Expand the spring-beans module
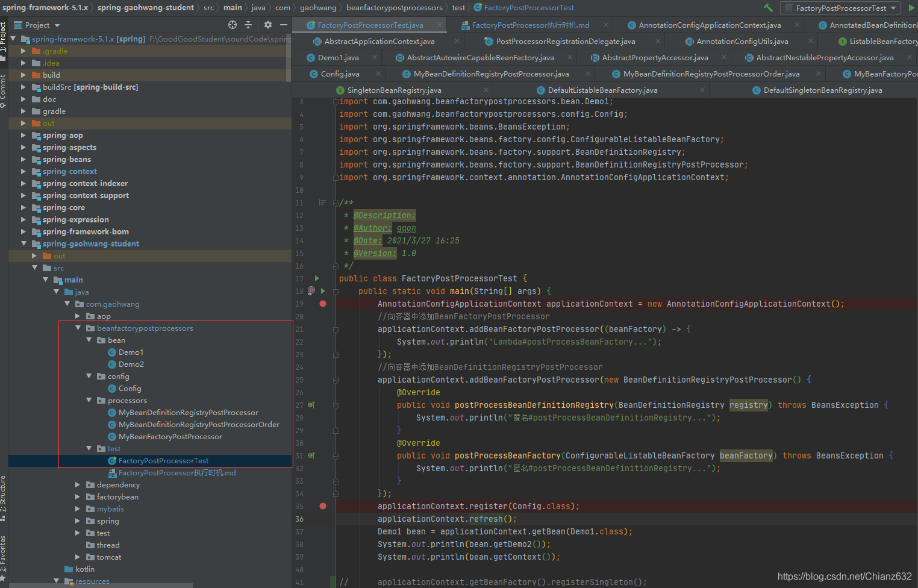 23,159
